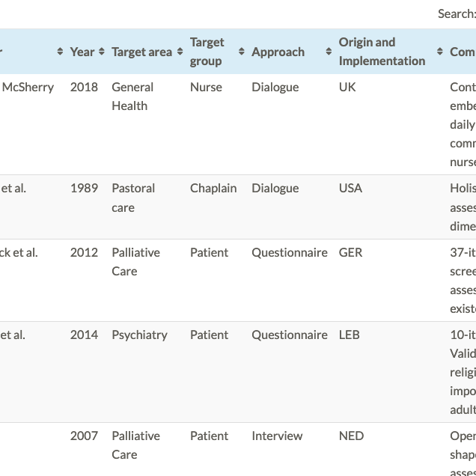Click the McSherry author cell

click(28, 87)
